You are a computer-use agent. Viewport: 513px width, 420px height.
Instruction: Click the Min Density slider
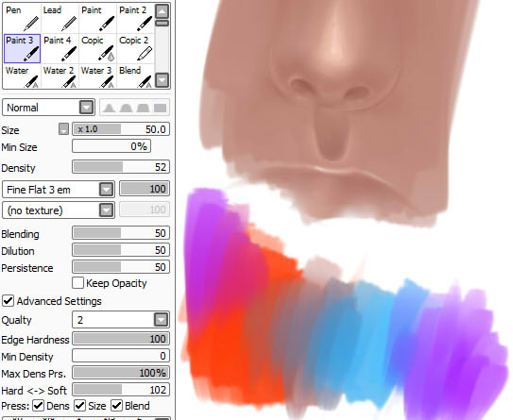pos(121,356)
